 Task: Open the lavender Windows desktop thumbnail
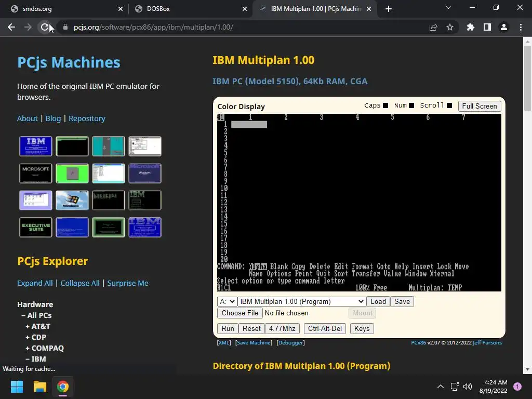(x=36, y=200)
